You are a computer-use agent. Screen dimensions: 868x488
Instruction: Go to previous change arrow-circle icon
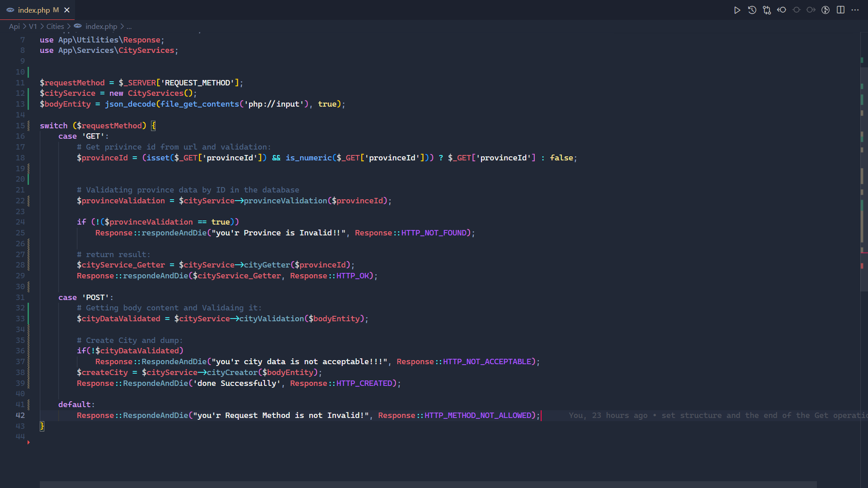782,10
